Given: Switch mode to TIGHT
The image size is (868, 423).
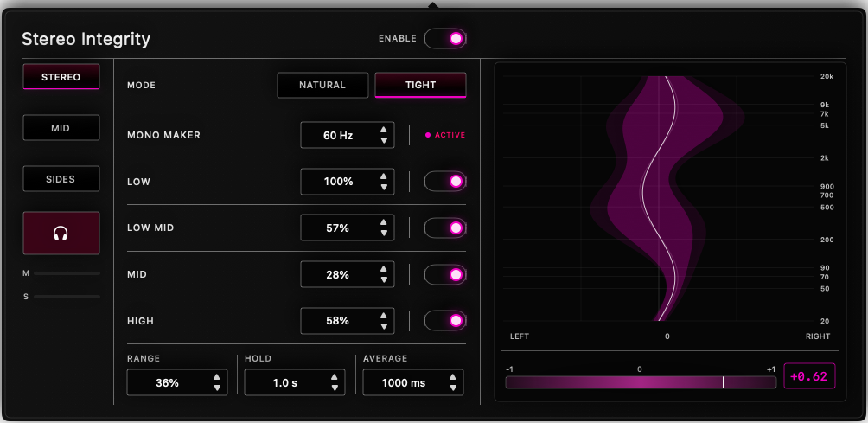Looking at the screenshot, I should (x=421, y=86).
